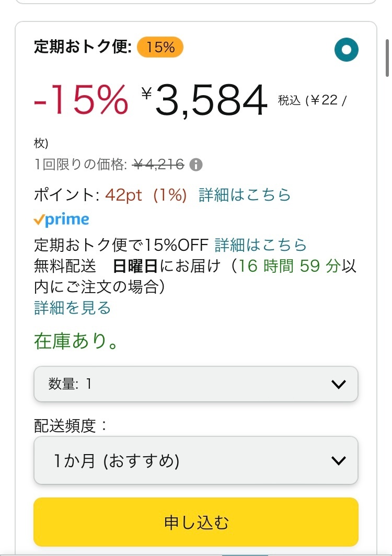This screenshot has width=392, height=556.
Task: Open the 数量: 1 quantity dropdown
Action: [x=195, y=385]
